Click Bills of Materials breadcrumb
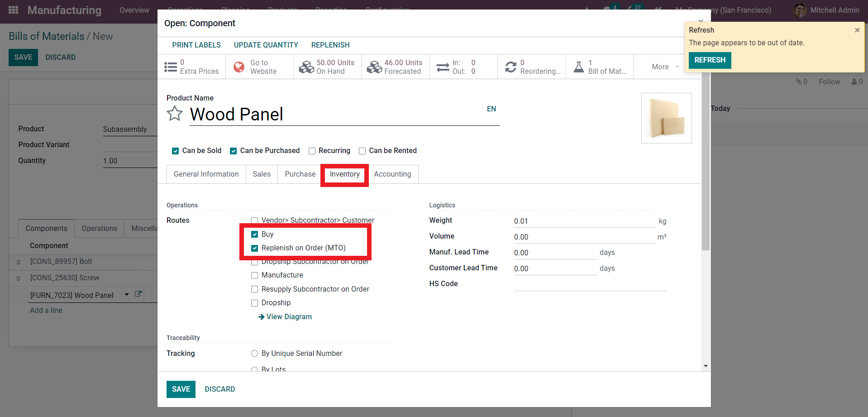The width and height of the screenshot is (868, 417). click(47, 36)
